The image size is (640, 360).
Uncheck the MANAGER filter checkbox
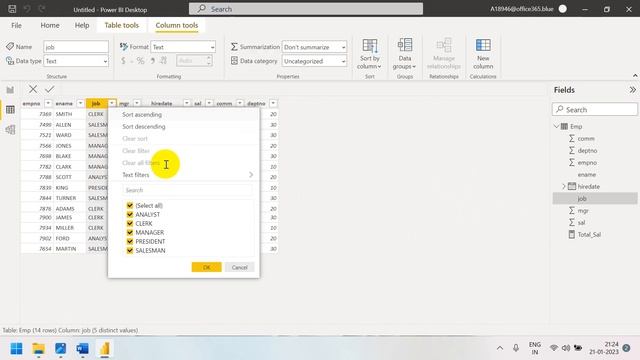130,232
